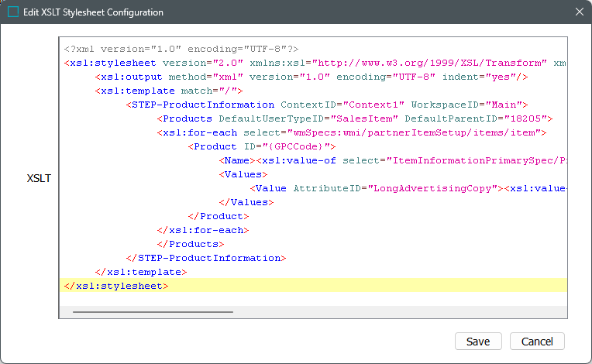Click the dialog icon in the title bar

(x=13, y=12)
